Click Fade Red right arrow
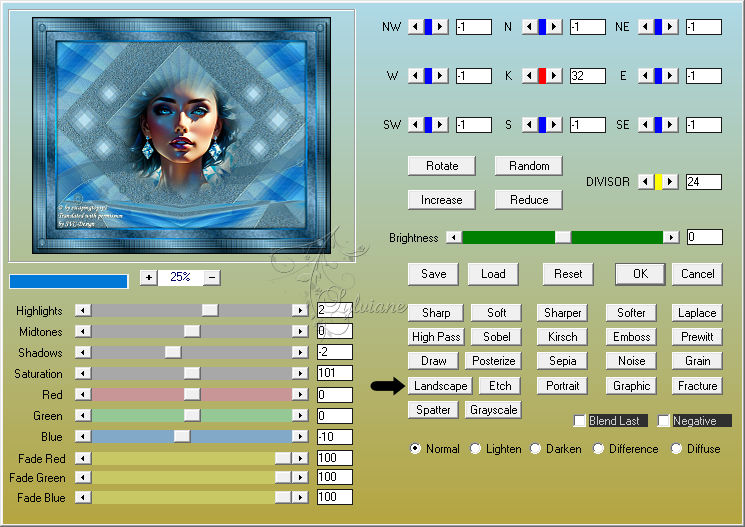Image resolution: width=745 pixels, height=527 pixels. point(300,458)
